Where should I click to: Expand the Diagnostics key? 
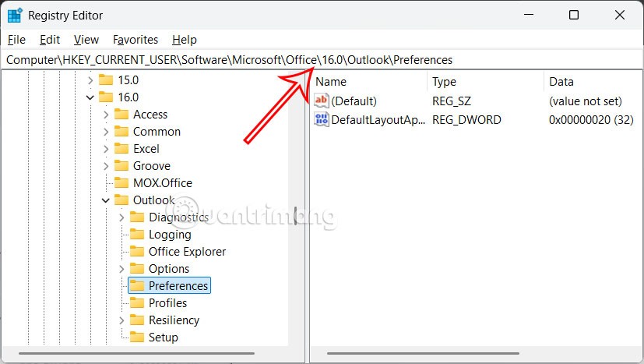pos(121,217)
